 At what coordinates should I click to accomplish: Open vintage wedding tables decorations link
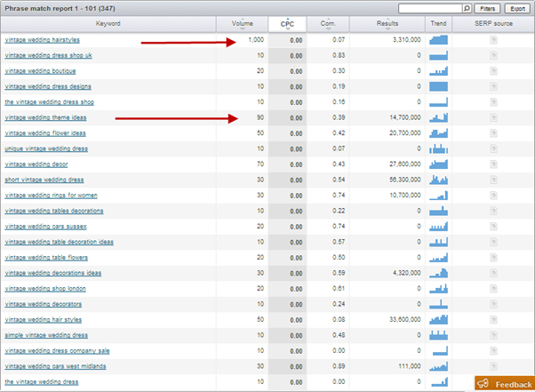click(x=54, y=211)
